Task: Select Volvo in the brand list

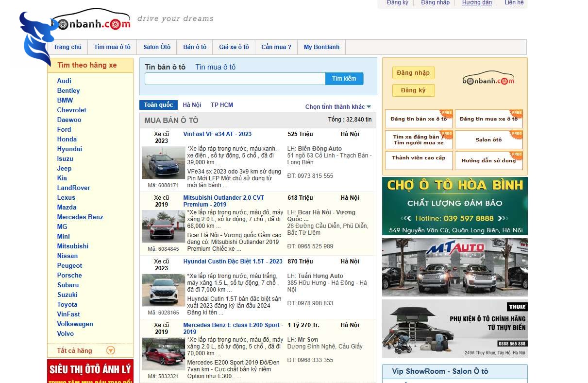Action: (x=66, y=333)
